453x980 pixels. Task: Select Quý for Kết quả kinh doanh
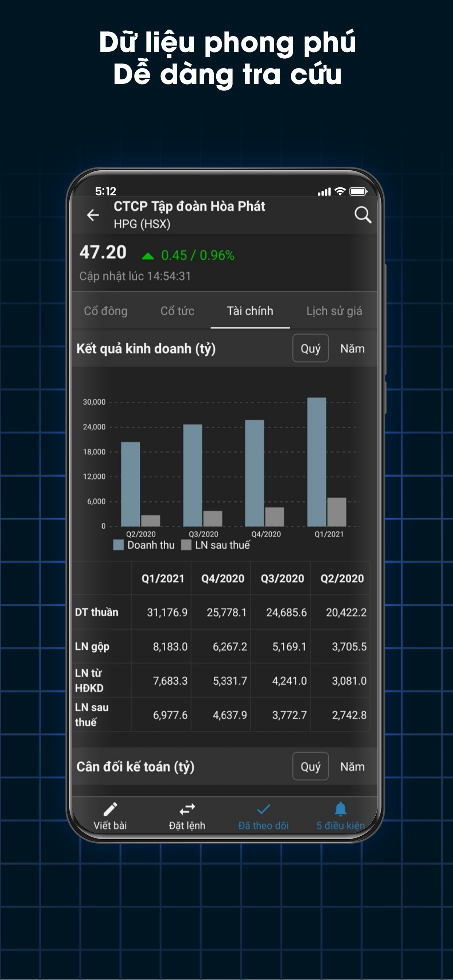311,348
